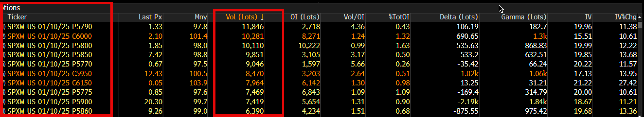Select last price 7.42
644x117 pixels.
click(155, 55)
